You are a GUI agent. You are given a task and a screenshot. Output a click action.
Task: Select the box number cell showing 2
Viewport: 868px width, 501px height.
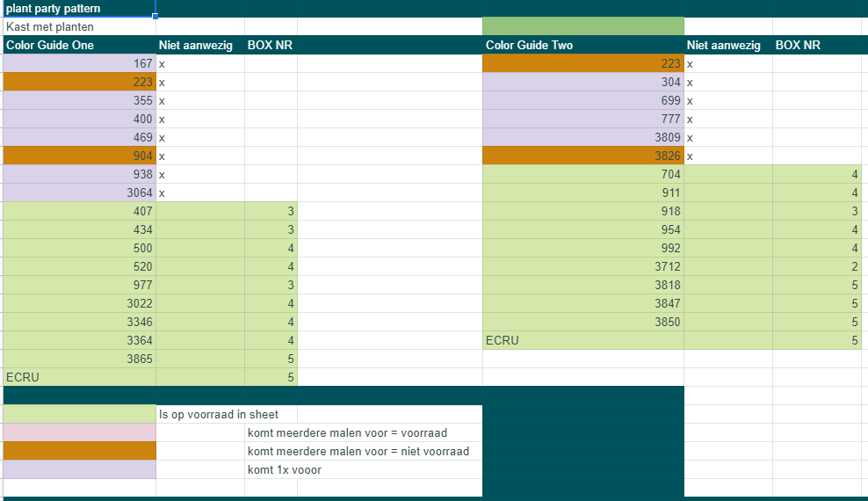(816, 266)
